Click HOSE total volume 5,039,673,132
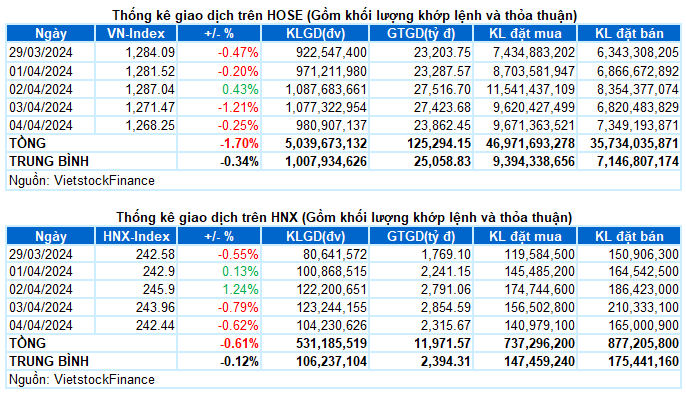686x396 pixels. pos(326,144)
